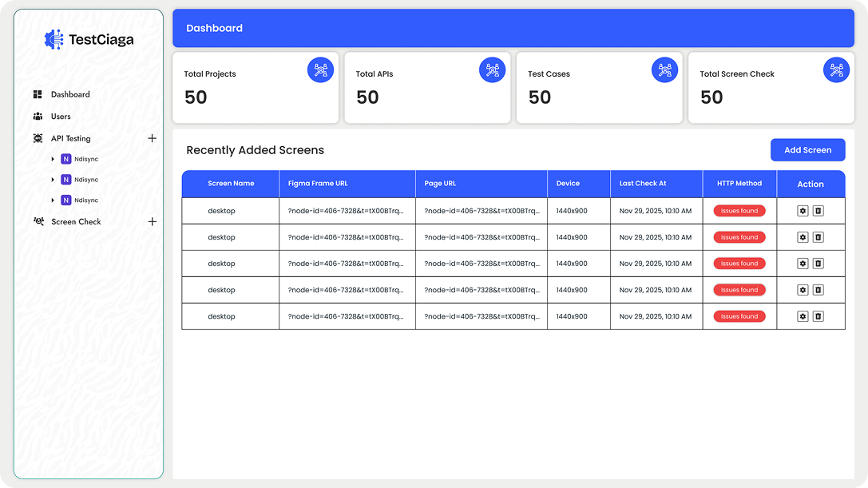Expand the third Ndisync project arrow
The image size is (868, 488).
(x=54, y=200)
